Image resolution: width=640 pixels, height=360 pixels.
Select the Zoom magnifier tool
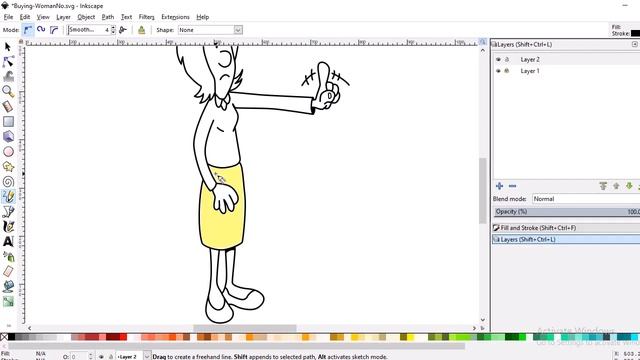pos(8,91)
